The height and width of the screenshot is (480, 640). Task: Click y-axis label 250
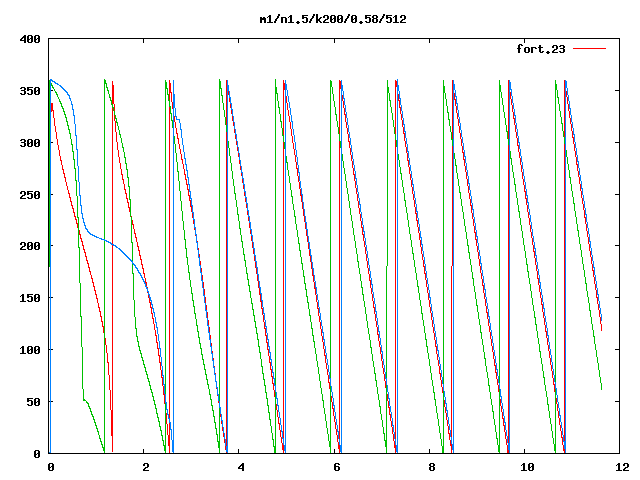point(30,195)
